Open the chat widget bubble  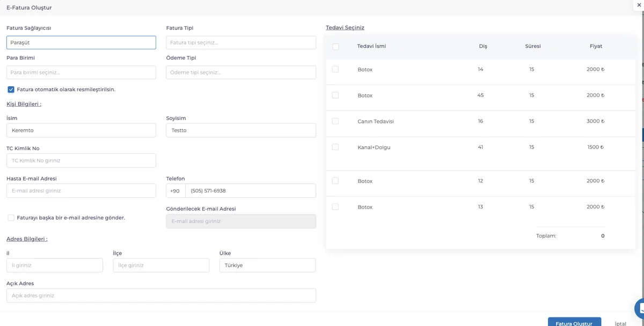(x=639, y=309)
